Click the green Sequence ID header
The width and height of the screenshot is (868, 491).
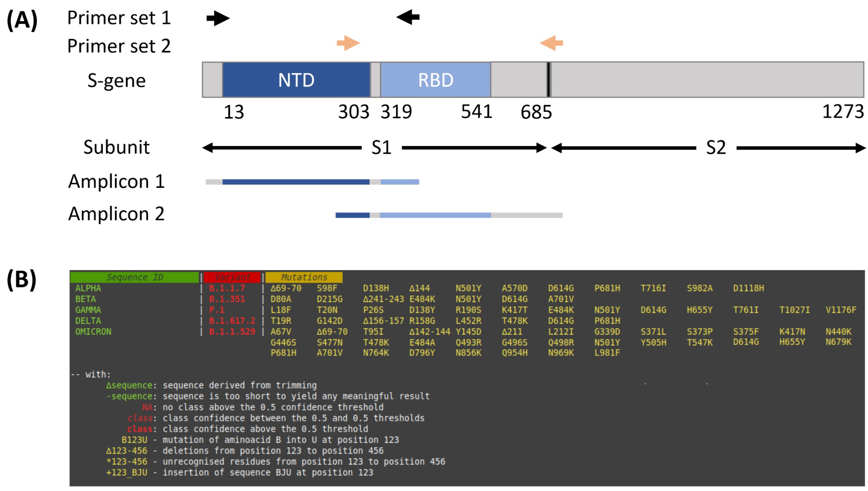pyautogui.click(x=134, y=277)
